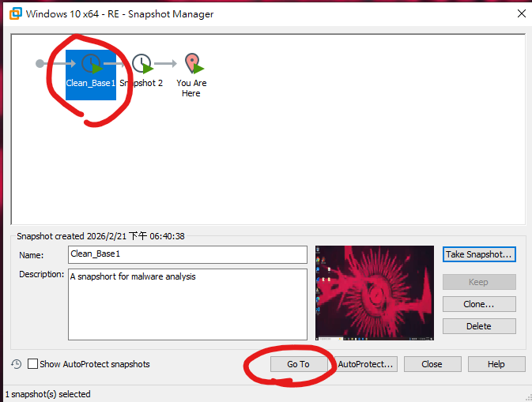Select the Clean_Base1 snapshot icon
Viewport: 532px width, 402px height.
point(92,65)
